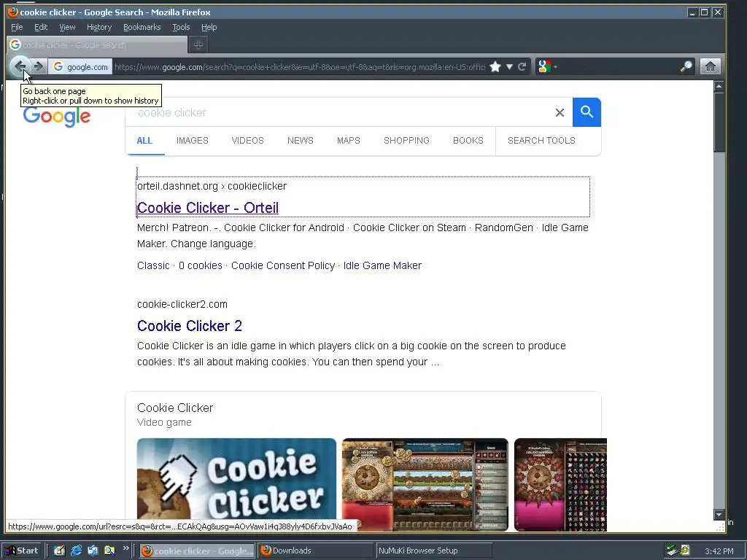
Task: Switch to the NEWS tab
Action: pos(300,141)
